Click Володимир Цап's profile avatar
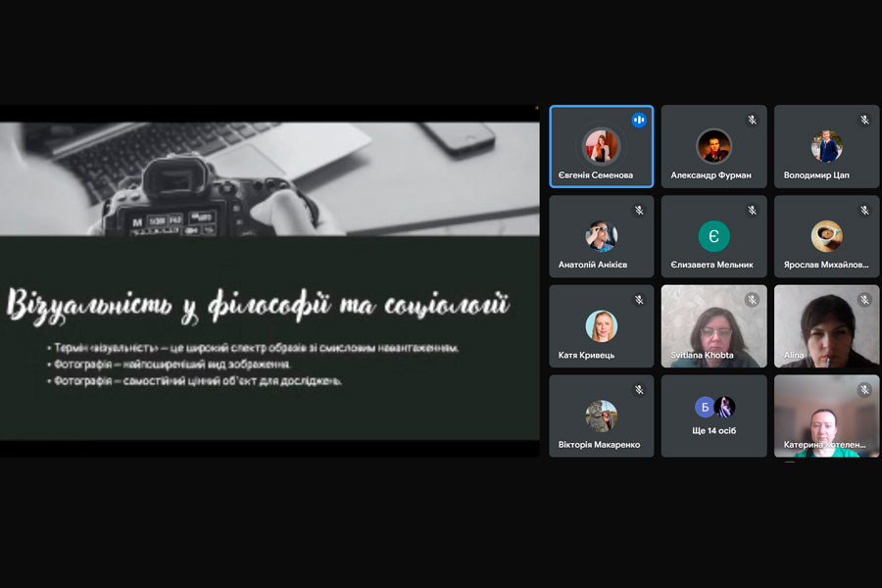This screenshot has height=588, width=882. coord(827,146)
